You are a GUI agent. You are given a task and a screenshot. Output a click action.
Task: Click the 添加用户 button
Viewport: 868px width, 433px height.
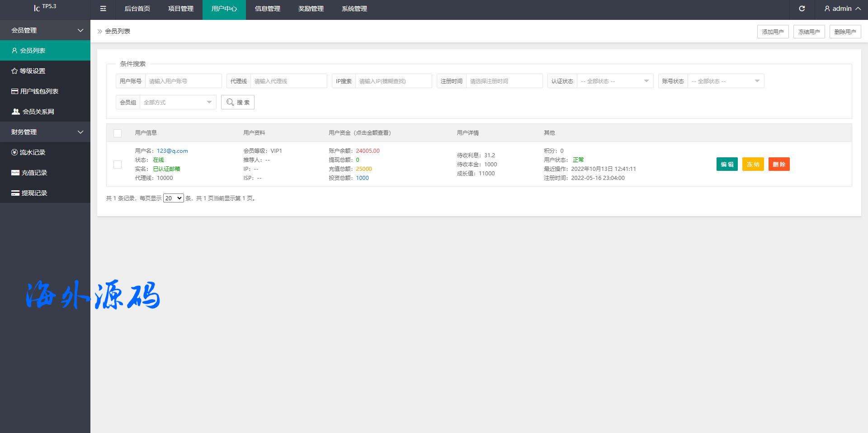(x=773, y=32)
